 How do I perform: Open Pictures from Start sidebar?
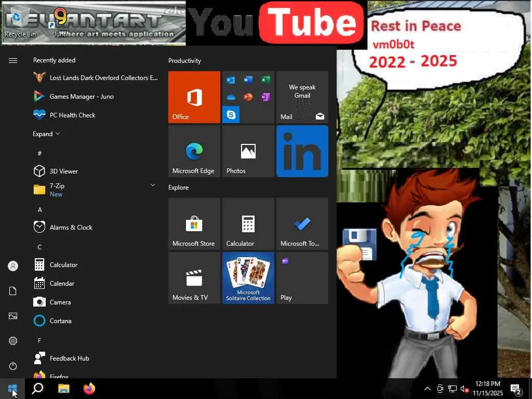click(x=13, y=316)
